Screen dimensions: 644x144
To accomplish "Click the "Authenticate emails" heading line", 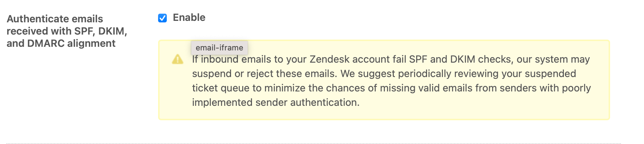I will pyautogui.click(x=55, y=19).
